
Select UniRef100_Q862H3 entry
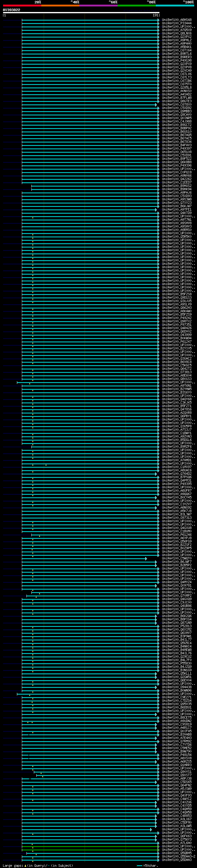[177, 308]
